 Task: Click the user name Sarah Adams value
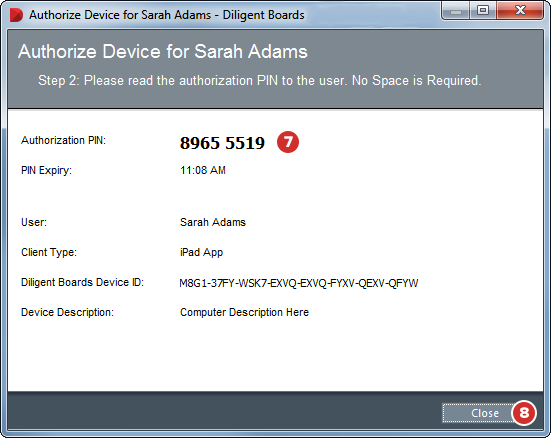[x=213, y=222]
